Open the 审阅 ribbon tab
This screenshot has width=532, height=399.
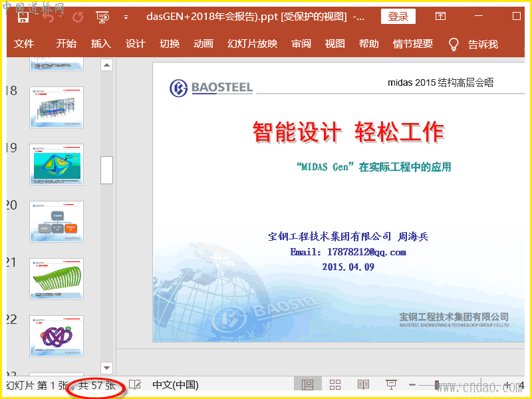pos(301,44)
